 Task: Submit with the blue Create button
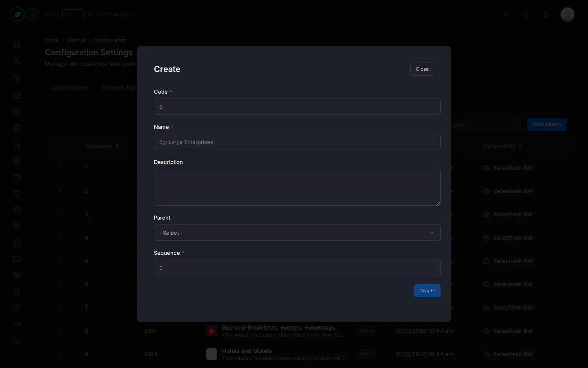pyautogui.click(x=427, y=291)
